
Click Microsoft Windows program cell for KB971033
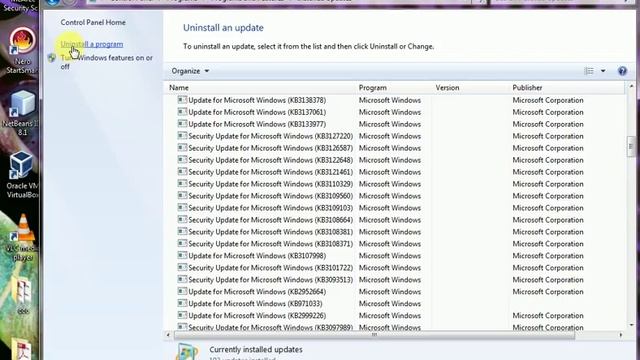point(390,303)
